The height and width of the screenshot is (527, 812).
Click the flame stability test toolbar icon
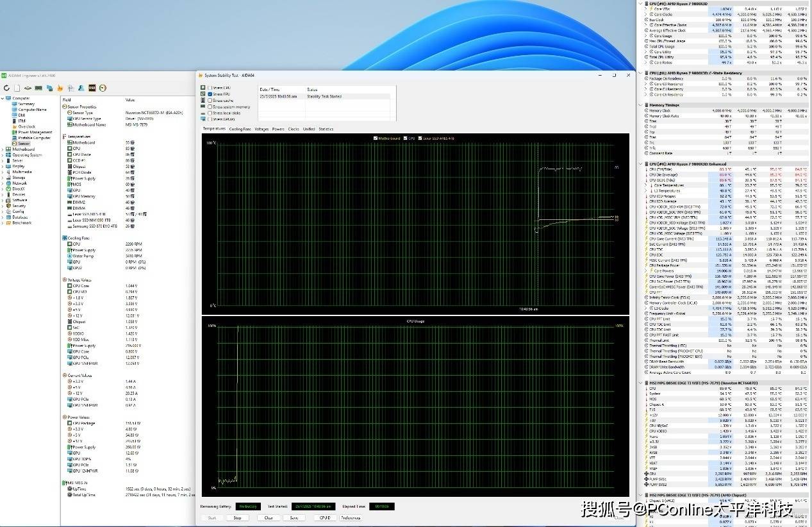(60, 88)
